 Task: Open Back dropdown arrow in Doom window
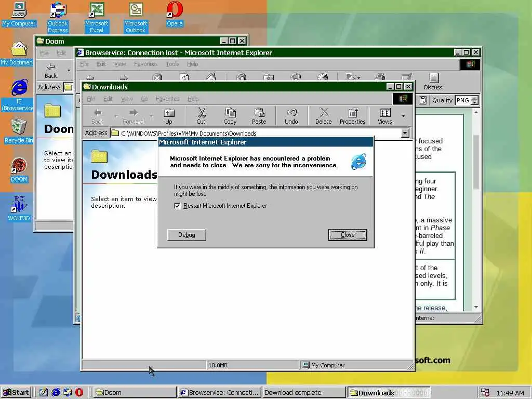(69, 70)
